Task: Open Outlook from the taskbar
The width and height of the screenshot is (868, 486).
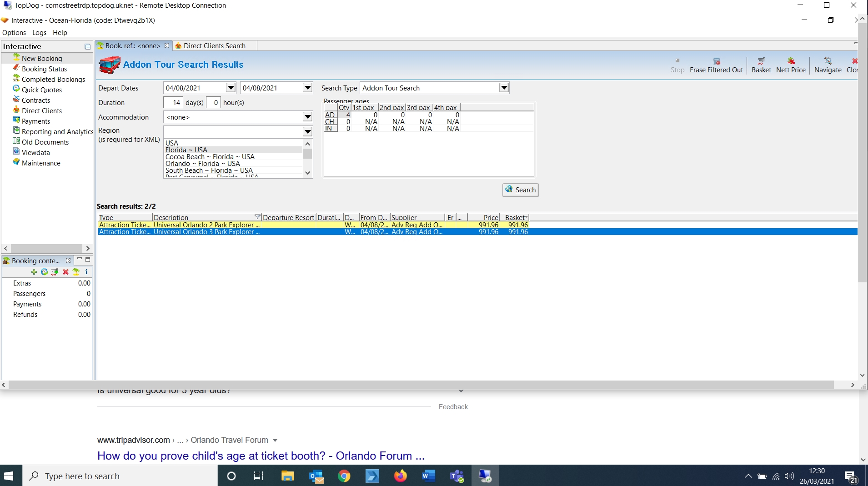Action: click(316, 476)
